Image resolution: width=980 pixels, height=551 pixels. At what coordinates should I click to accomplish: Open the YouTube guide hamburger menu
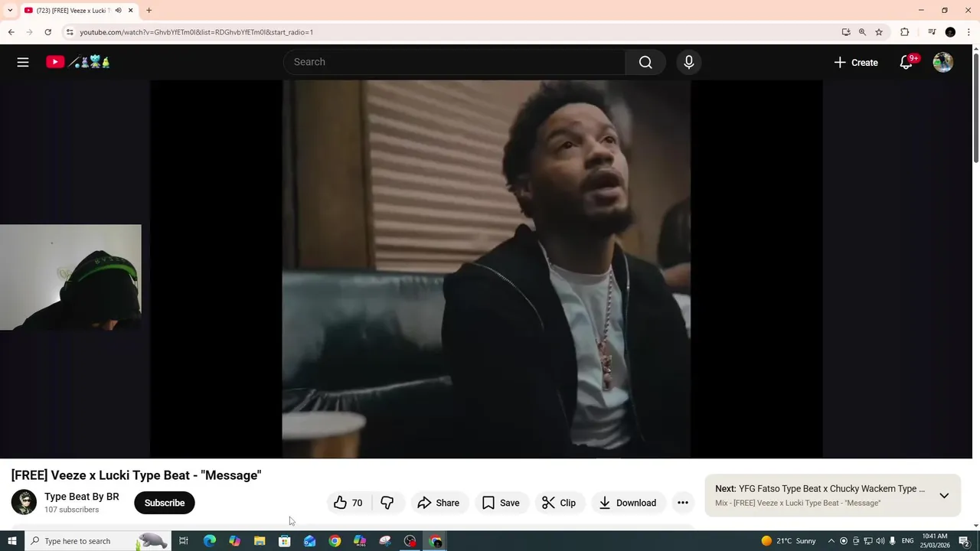pos(23,62)
